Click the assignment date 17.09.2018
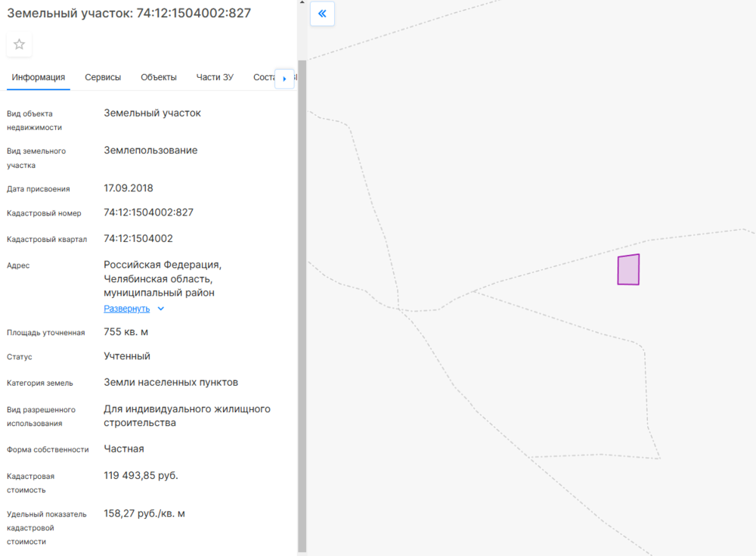 128,188
